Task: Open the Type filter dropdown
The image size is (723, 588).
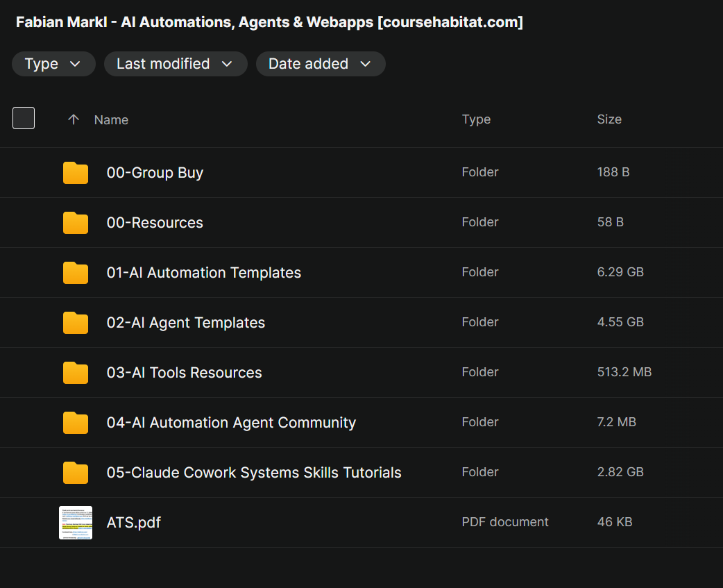Action: (53, 64)
